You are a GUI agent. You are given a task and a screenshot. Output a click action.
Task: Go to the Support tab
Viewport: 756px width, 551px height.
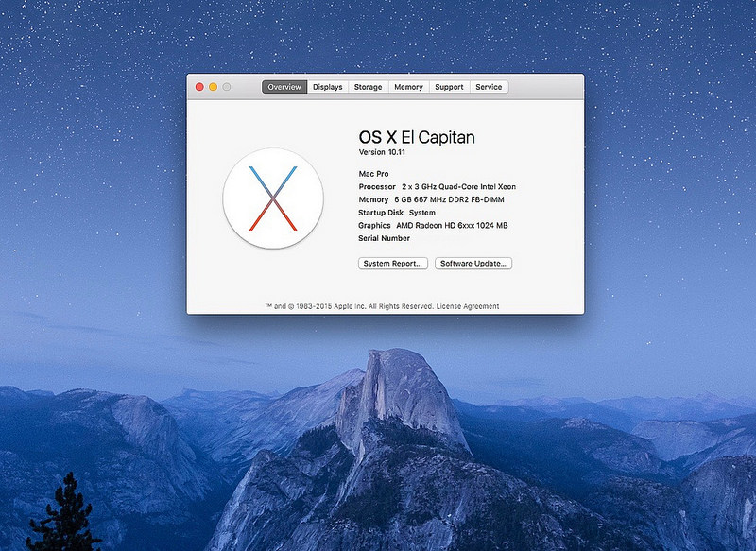449,87
